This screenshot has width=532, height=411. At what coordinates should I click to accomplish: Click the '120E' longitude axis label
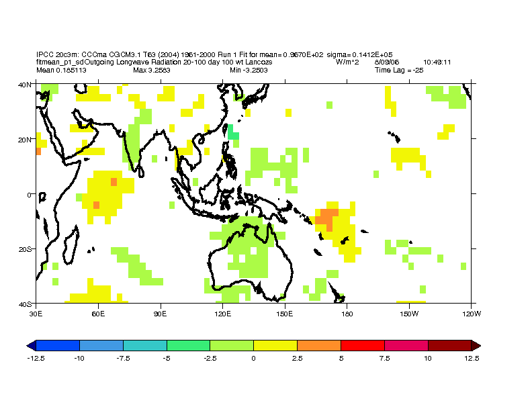tap(223, 313)
